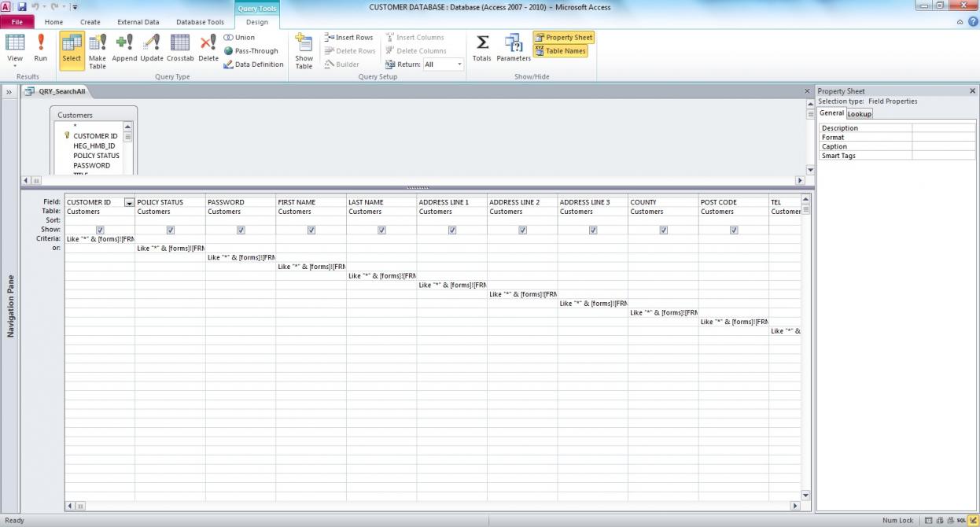
Task: Open the Return value dropdown
Action: click(x=459, y=64)
